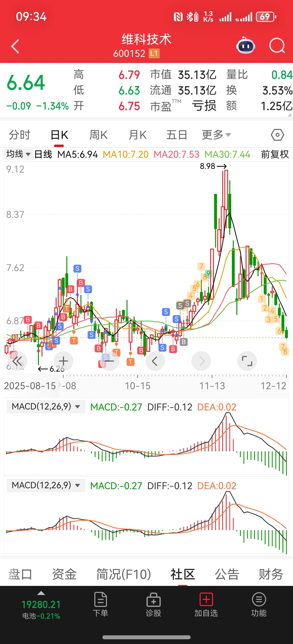Screen dimensions: 293x644
Task: Open second MACD(12,26,9) indicator dropdown
Action: pyautogui.click(x=46, y=485)
